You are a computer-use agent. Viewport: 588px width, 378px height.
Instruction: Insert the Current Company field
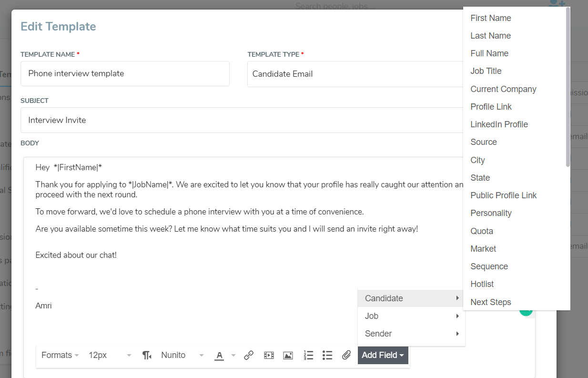503,89
